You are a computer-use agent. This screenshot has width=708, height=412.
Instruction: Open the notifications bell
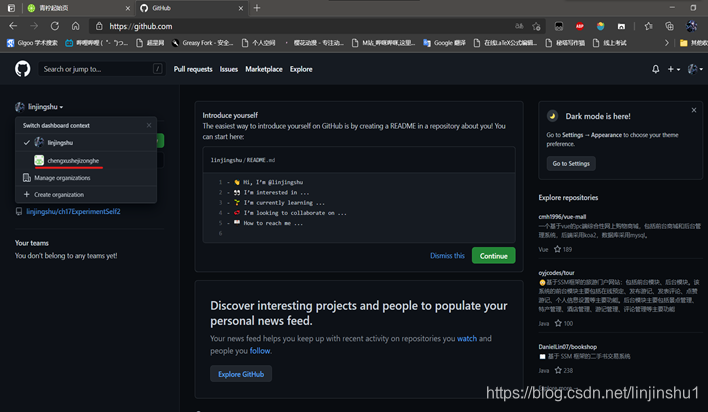point(656,69)
